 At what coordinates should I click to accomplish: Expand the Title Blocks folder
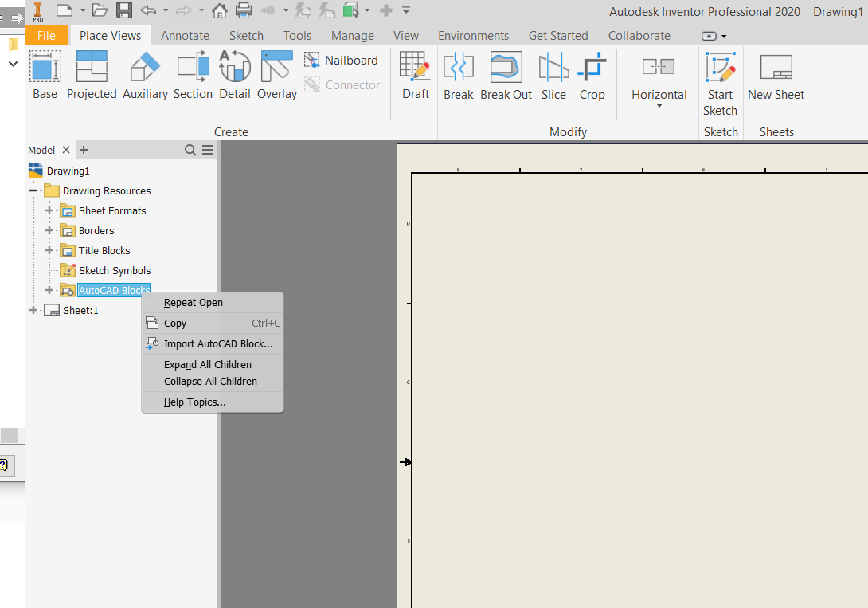(49, 251)
